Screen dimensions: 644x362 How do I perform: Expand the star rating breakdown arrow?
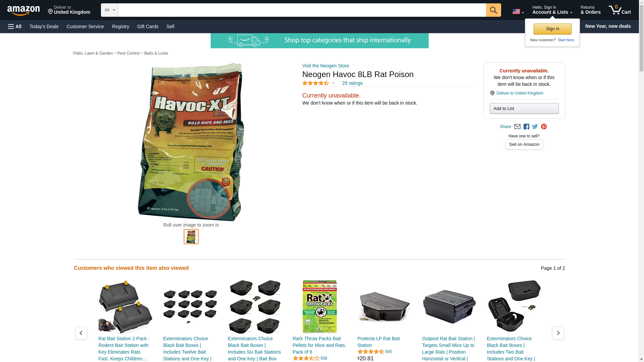pos(333,83)
